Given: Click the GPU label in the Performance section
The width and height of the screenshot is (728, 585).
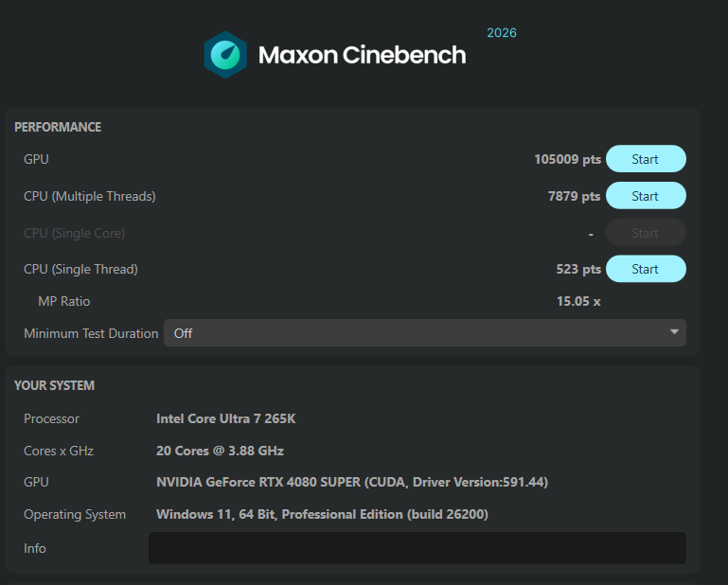Looking at the screenshot, I should (36, 159).
